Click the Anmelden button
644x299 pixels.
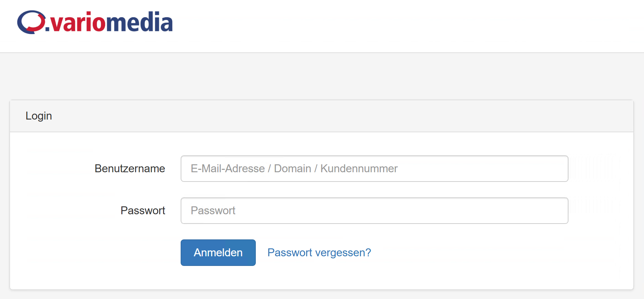click(x=218, y=252)
